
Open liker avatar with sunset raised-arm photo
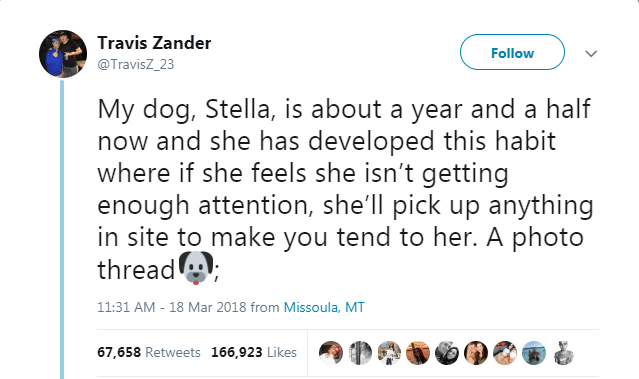(x=418, y=353)
